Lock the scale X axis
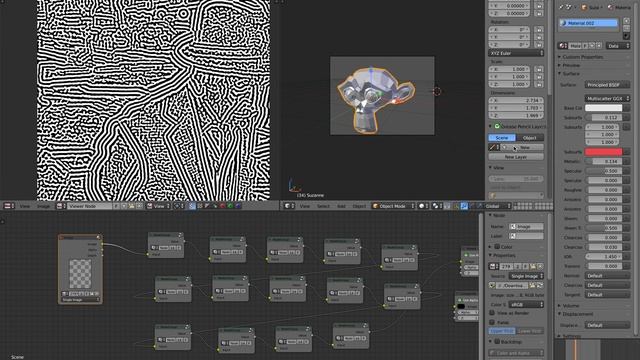This screenshot has height=360, width=640. tap(539, 69)
